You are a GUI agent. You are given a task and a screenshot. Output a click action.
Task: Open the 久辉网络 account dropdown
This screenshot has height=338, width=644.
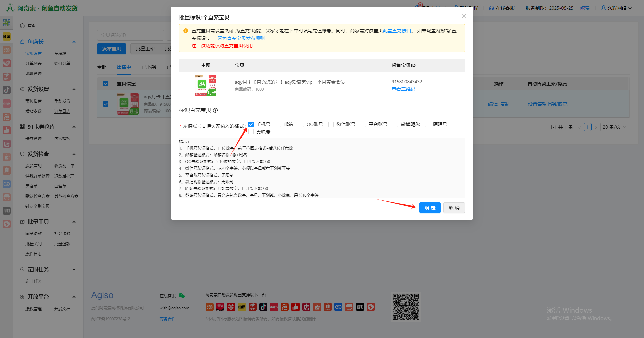(616, 8)
